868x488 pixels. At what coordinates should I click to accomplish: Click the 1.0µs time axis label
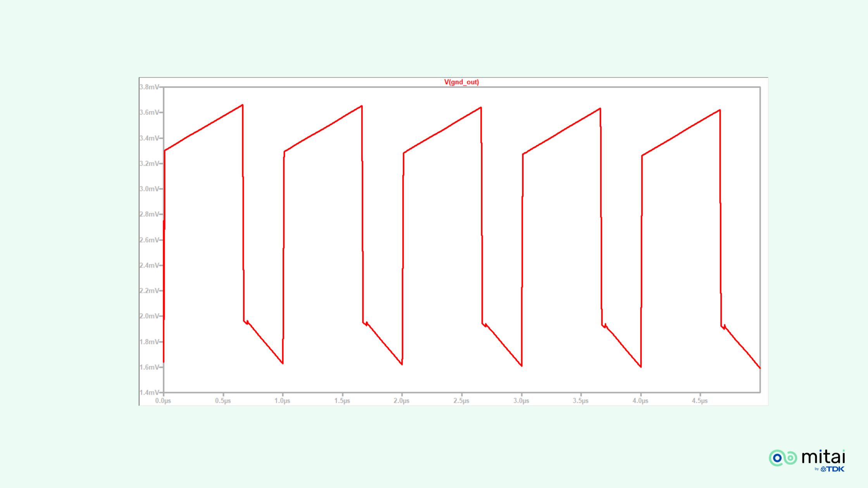[x=282, y=401]
